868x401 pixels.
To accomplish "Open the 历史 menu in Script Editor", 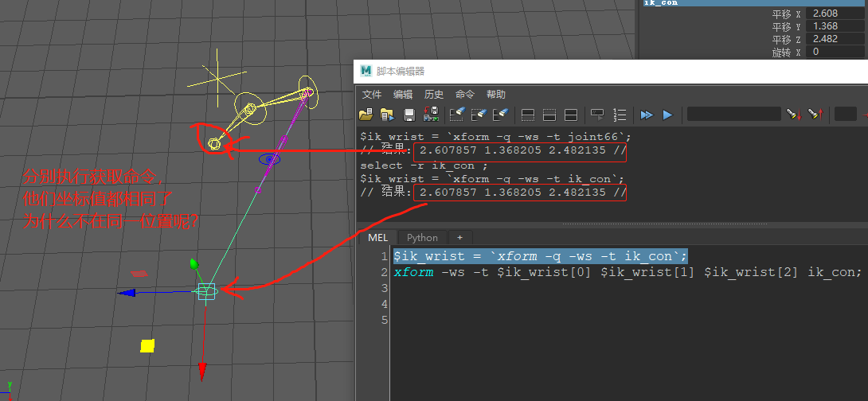I will tap(434, 95).
